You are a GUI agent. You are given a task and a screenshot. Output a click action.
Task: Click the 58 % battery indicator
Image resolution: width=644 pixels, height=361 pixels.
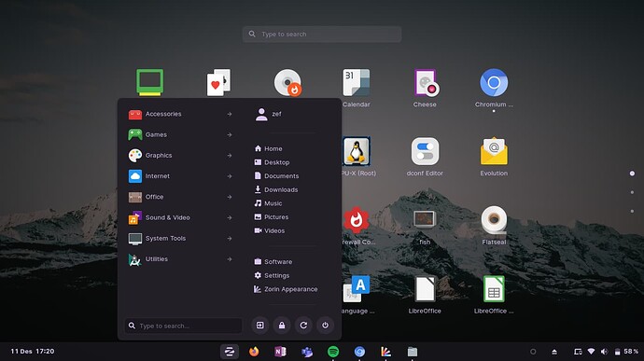click(626, 352)
